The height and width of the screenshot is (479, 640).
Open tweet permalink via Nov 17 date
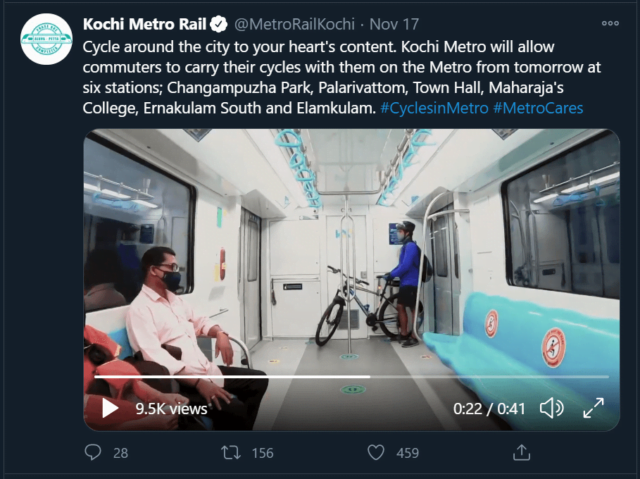tap(397, 24)
